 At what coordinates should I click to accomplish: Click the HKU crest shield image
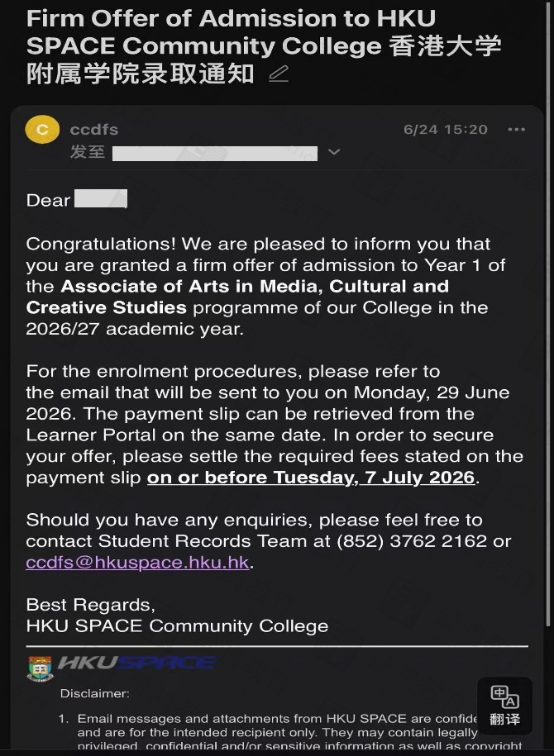[x=41, y=668]
